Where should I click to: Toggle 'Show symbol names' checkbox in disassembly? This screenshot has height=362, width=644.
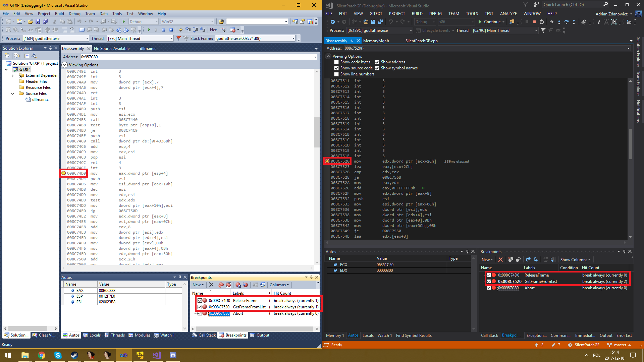(377, 68)
